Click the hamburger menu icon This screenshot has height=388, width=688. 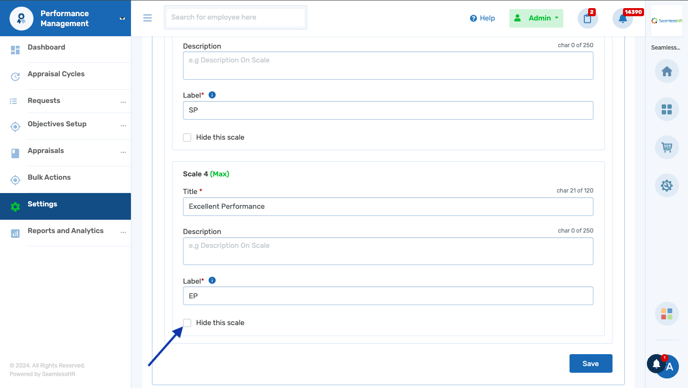pos(147,18)
